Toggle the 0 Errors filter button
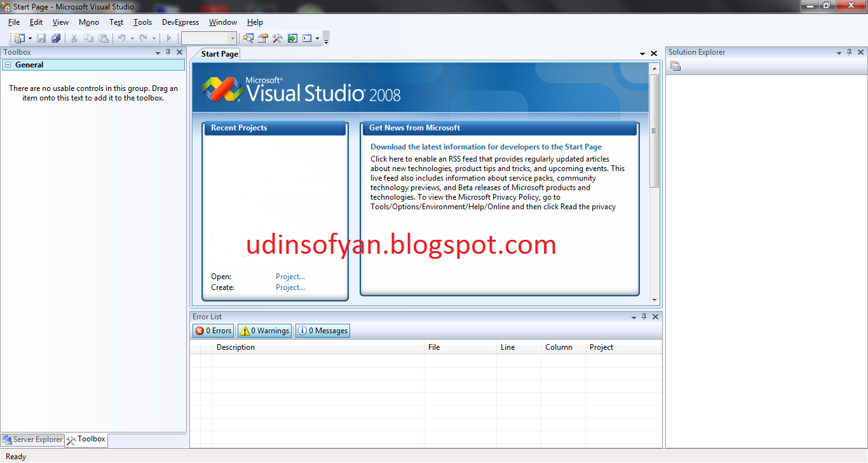The width and height of the screenshot is (868, 463). 214,331
